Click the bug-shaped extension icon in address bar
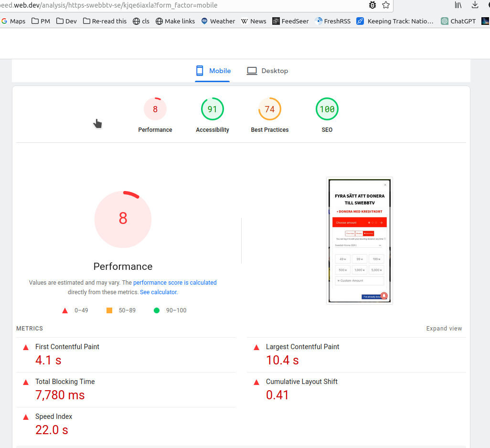490x448 pixels. tap(373, 5)
